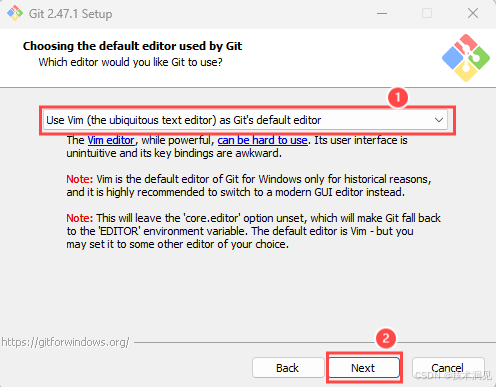Click the Git icon in the title bar
The width and height of the screenshot is (496, 387).
[15, 13]
